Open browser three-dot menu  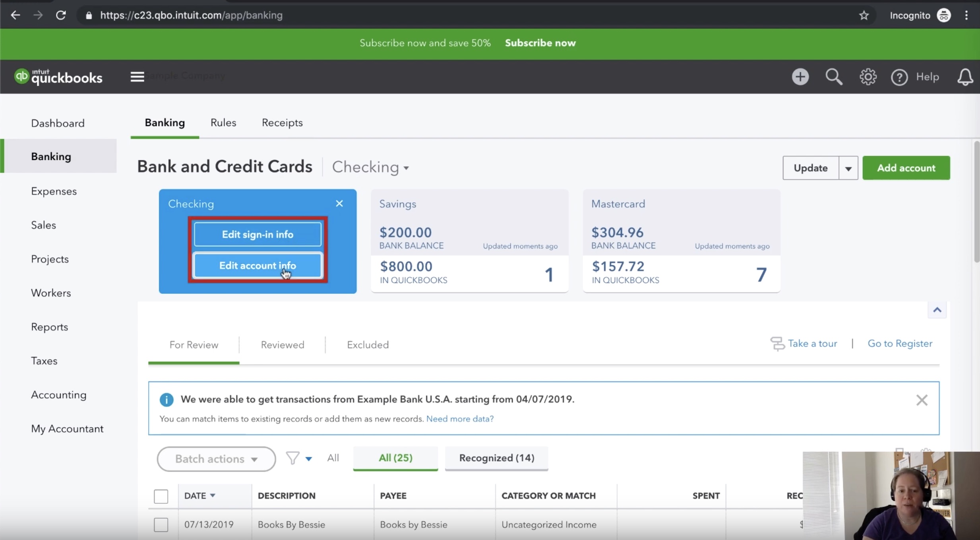pos(966,16)
